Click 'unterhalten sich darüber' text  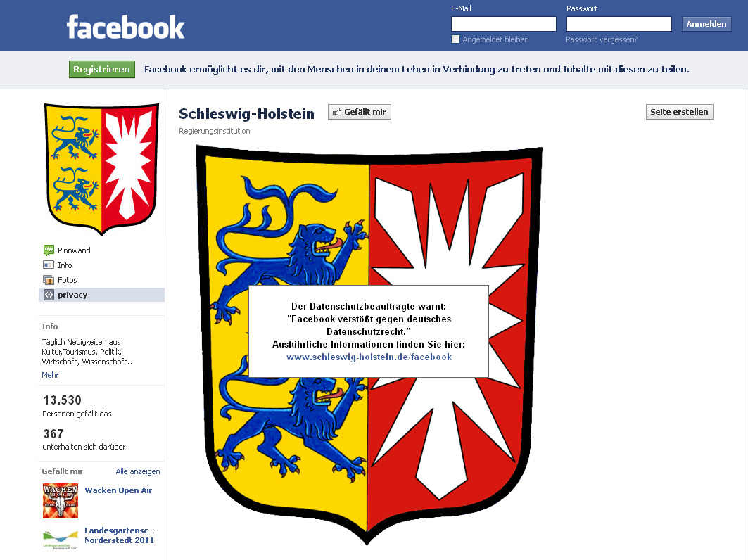(x=84, y=447)
